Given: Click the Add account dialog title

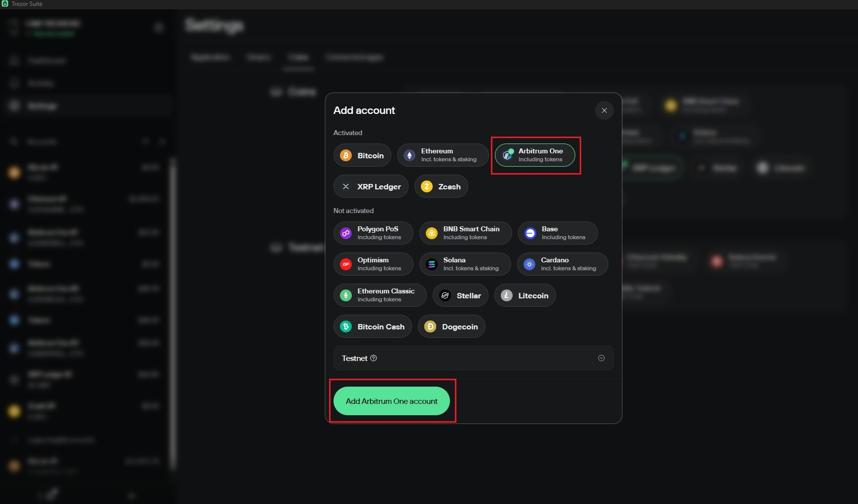Looking at the screenshot, I should tap(364, 110).
